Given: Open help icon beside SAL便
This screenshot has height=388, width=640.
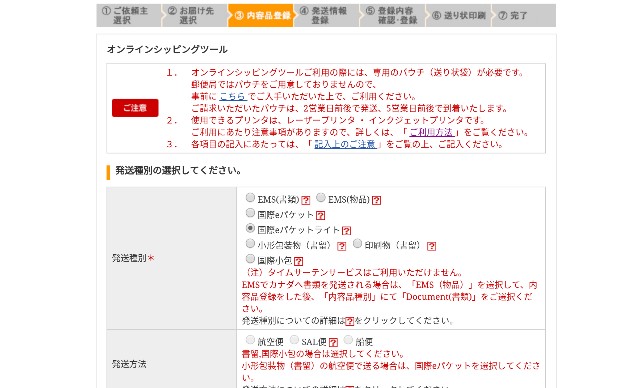Looking at the screenshot, I should tap(333, 342).
